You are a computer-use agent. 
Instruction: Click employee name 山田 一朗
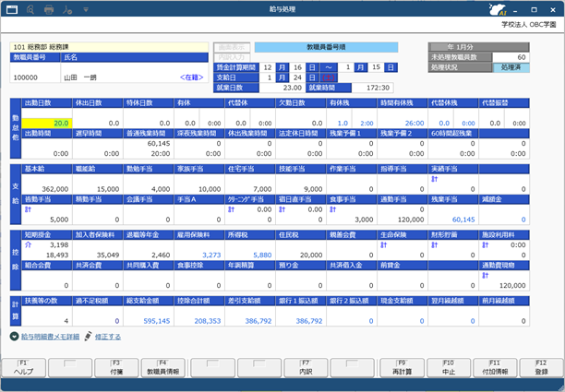80,77
